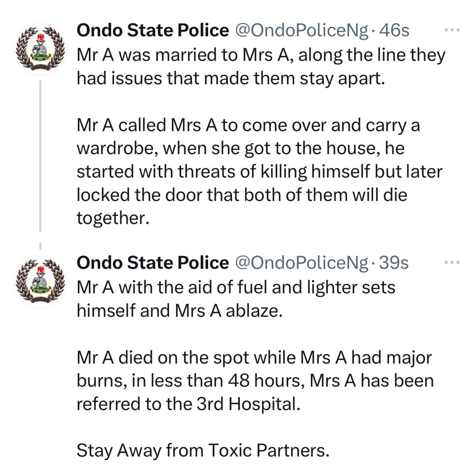Open the more options menu on the 39s tweet
The image size is (476, 476).
[x=453, y=263]
